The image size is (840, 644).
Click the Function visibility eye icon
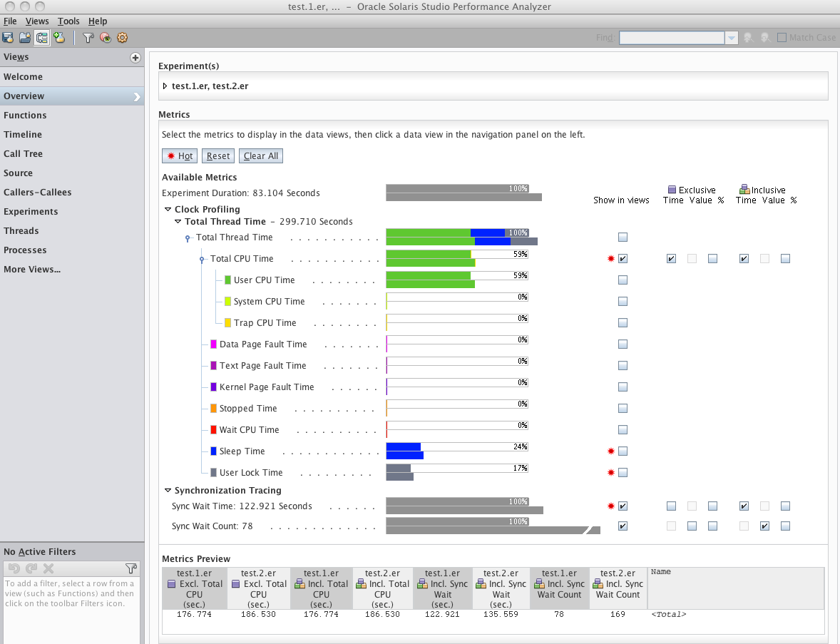click(105, 38)
